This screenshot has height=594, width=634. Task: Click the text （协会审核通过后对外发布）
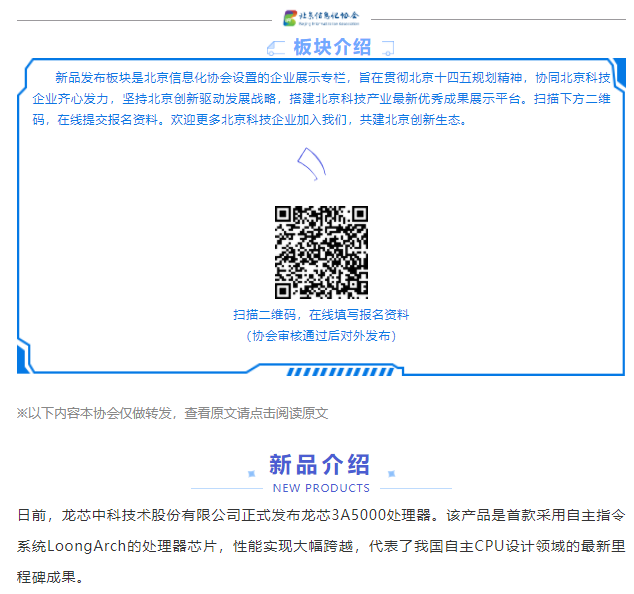(x=321, y=336)
